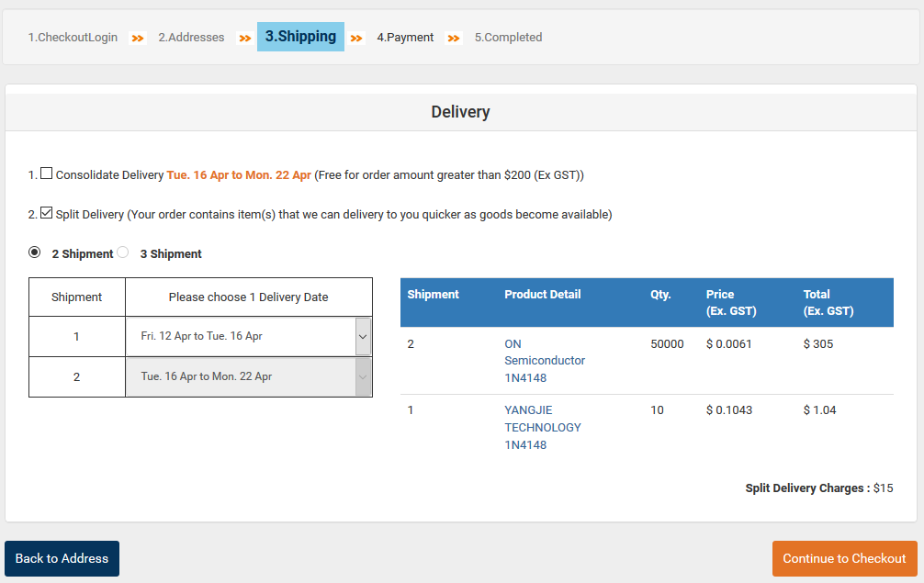Open the Shipment 2 delivery date dropdown
This screenshot has height=583, width=924.
[x=362, y=376]
